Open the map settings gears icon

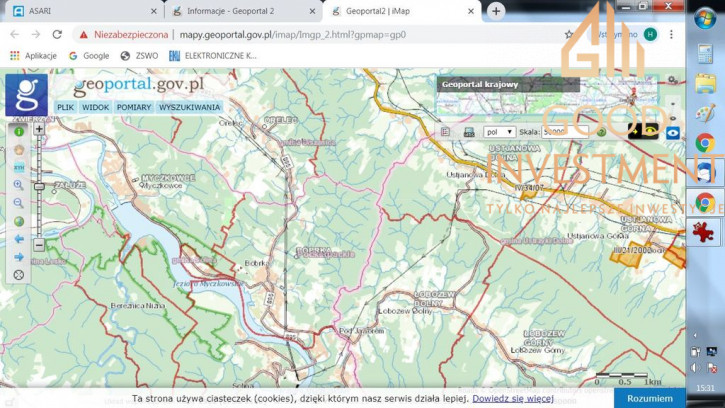[x=672, y=80]
